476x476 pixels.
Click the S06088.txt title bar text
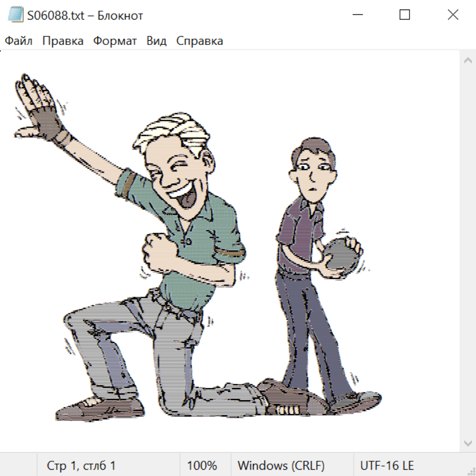click(85, 15)
